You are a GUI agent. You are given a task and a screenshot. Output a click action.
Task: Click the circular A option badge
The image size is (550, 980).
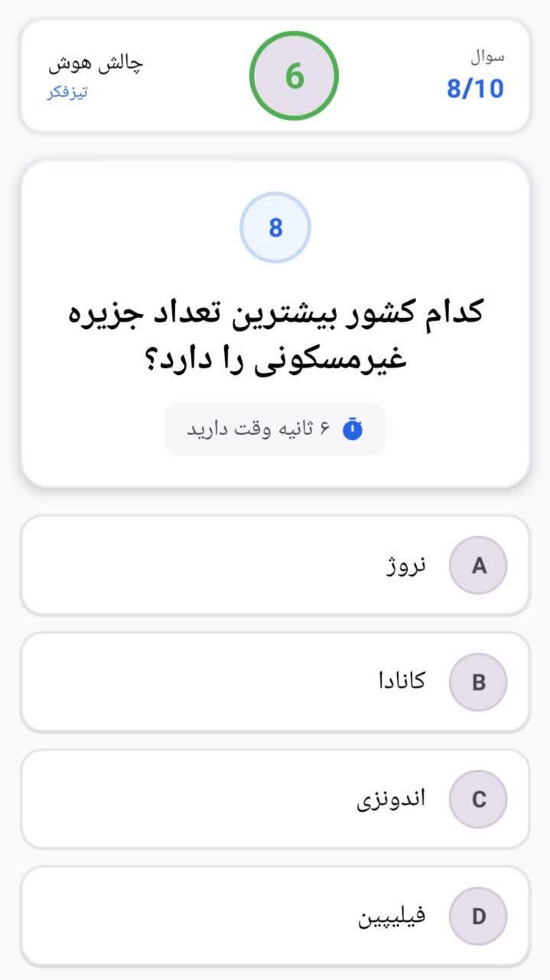pos(478,566)
